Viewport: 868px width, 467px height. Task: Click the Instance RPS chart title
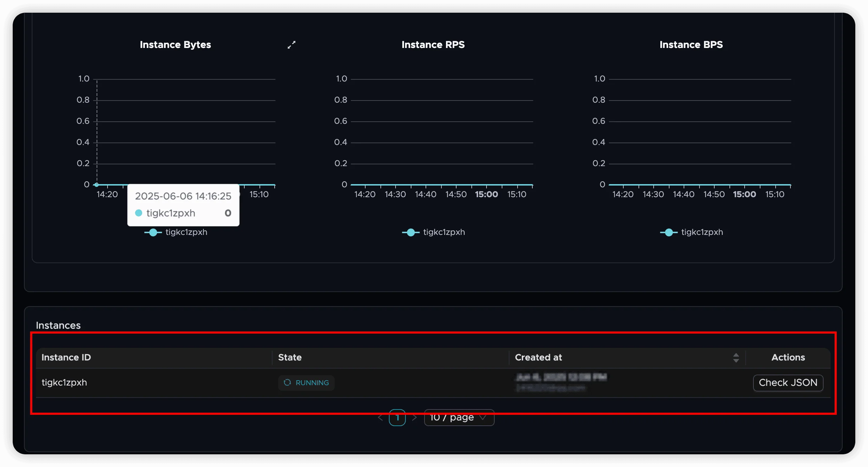click(x=433, y=45)
